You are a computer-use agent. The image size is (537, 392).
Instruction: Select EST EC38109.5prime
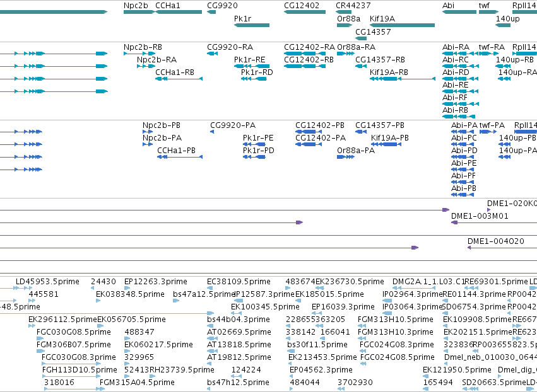pyautogui.click(x=239, y=282)
